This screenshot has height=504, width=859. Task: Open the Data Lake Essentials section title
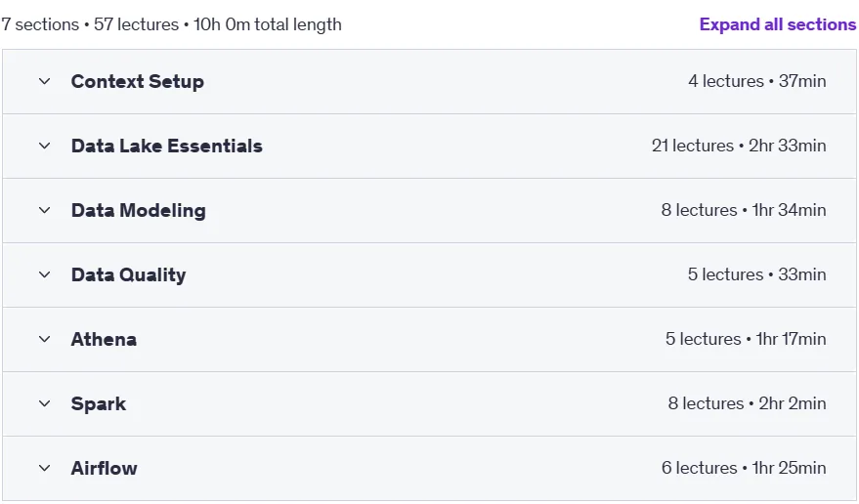[x=166, y=146]
